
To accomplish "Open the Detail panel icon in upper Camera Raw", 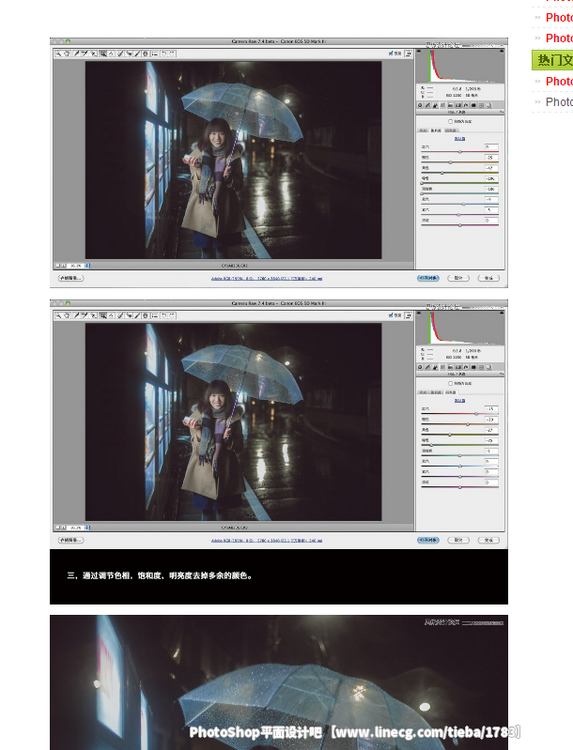I will point(435,105).
